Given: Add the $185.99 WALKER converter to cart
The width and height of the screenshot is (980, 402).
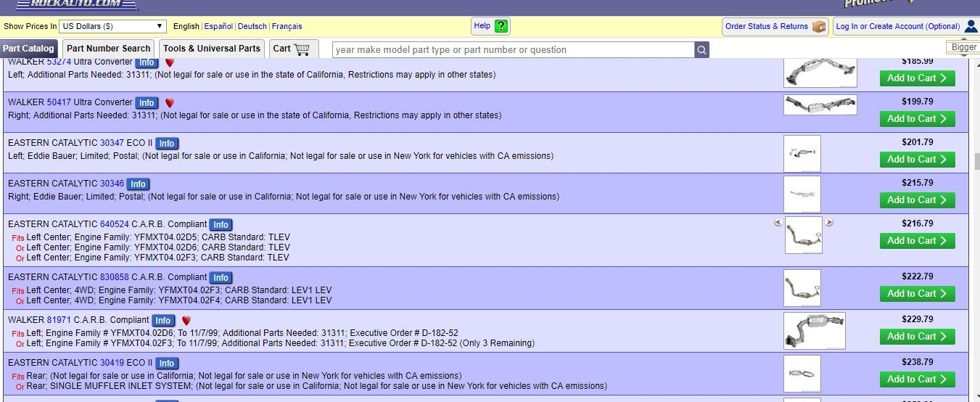Looking at the screenshot, I should coord(917,78).
